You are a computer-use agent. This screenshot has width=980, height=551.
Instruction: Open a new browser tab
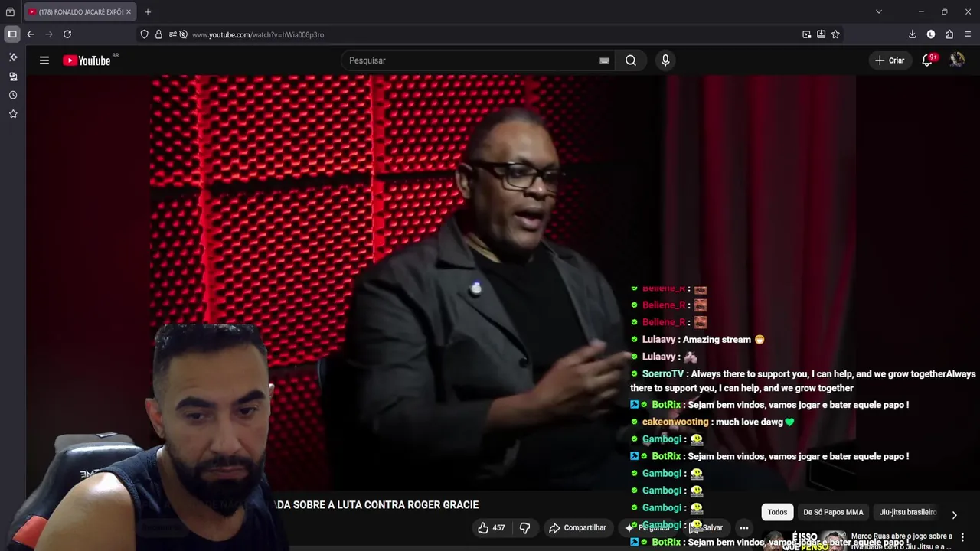click(x=148, y=12)
